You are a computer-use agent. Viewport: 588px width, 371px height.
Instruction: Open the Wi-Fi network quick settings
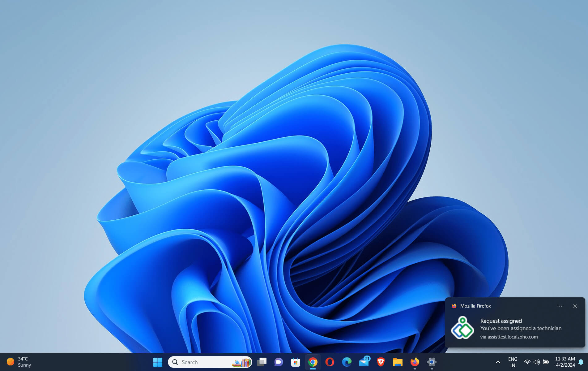pos(527,362)
